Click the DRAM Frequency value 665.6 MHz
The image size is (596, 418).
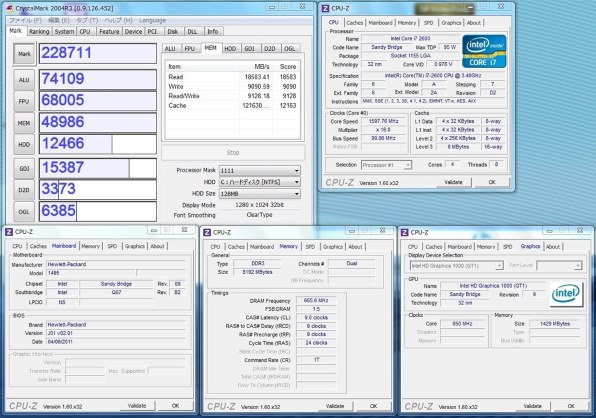pyautogui.click(x=316, y=301)
